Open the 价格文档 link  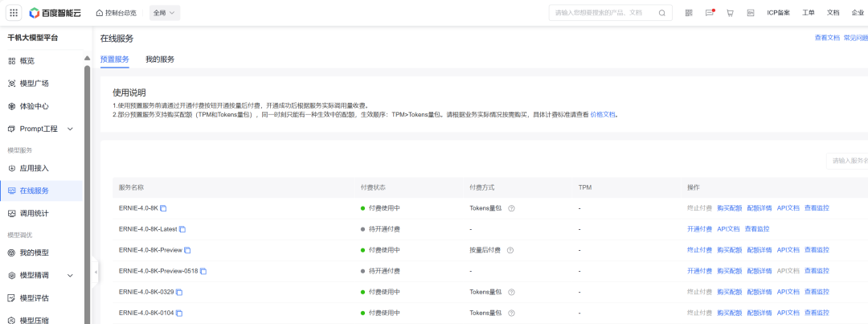point(603,115)
